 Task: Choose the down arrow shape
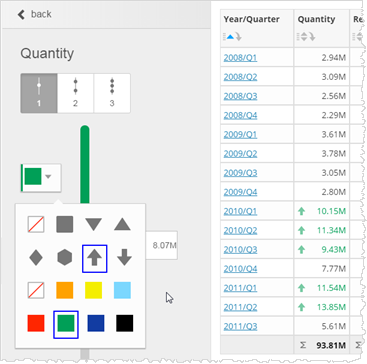[124, 257]
